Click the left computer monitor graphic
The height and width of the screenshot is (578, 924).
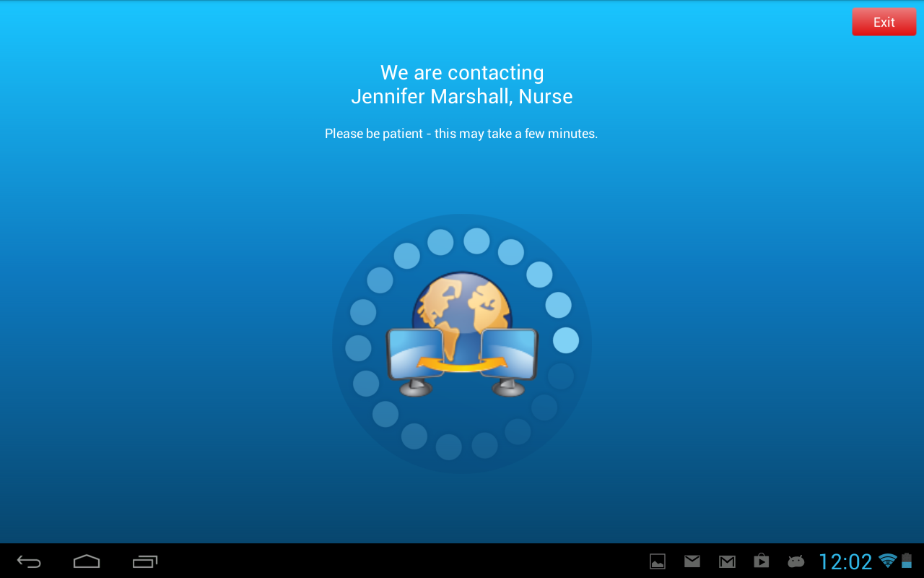[x=415, y=361]
